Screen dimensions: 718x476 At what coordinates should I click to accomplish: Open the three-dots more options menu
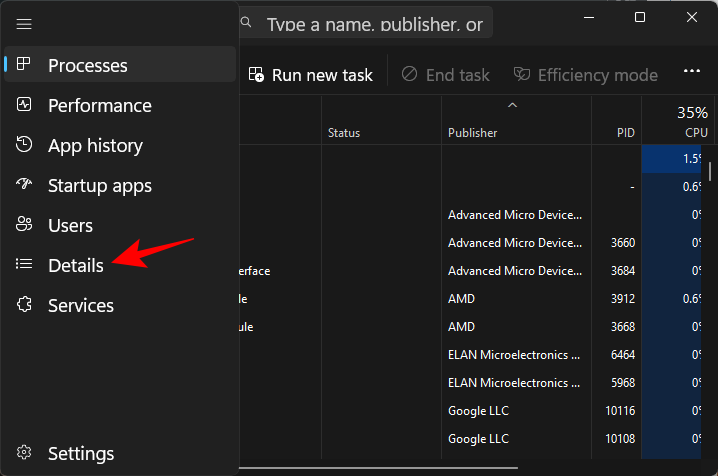[x=692, y=73]
